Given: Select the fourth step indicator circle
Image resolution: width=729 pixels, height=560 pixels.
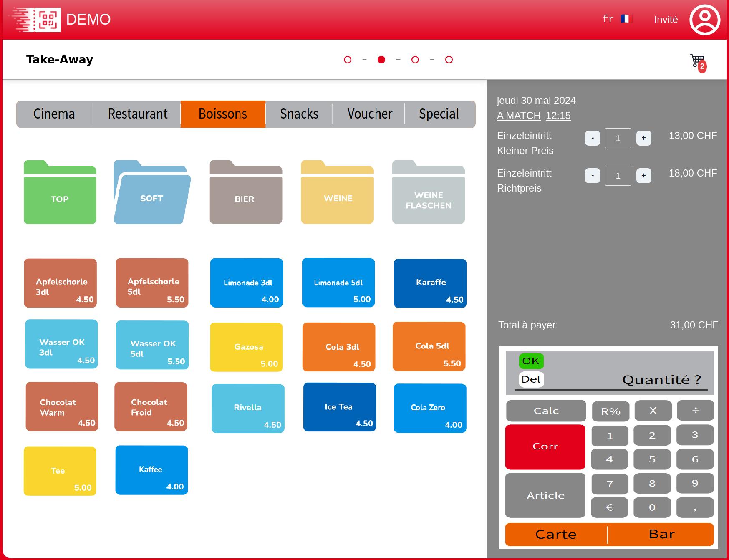Looking at the screenshot, I should pyautogui.click(x=449, y=60).
